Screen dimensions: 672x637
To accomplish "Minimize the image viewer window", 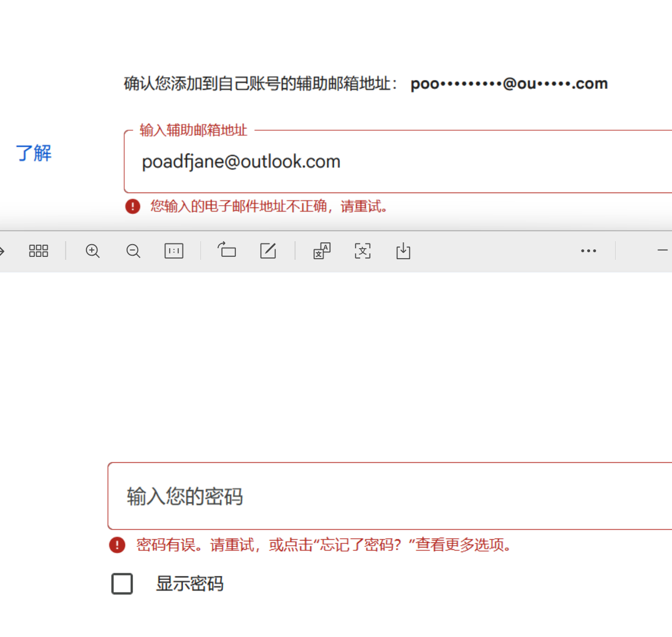I will [x=662, y=250].
